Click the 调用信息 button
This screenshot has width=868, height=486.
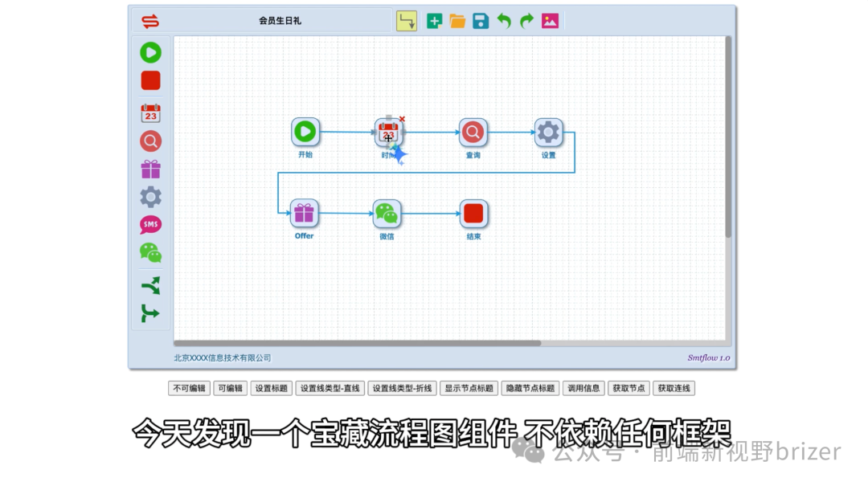pyautogui.click(x=583, y=389)
